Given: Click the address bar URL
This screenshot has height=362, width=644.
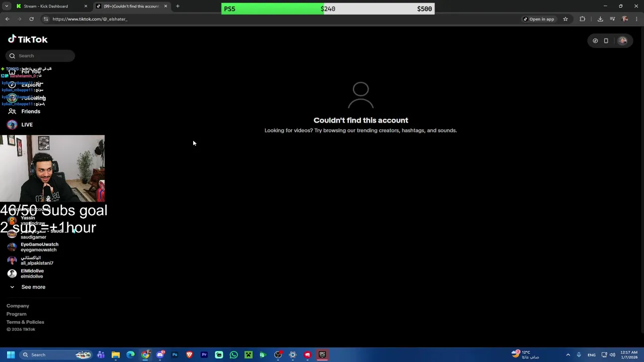Looking at the screenshot, I should point(90,19).
